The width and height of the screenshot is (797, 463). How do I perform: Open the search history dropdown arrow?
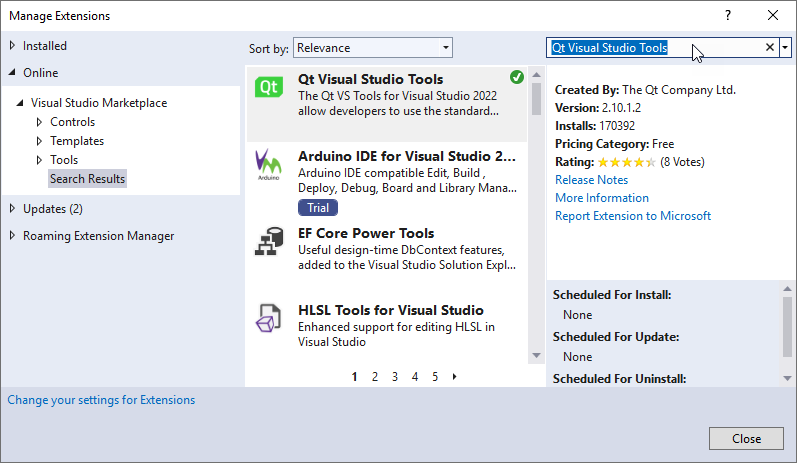pos(785,47)
